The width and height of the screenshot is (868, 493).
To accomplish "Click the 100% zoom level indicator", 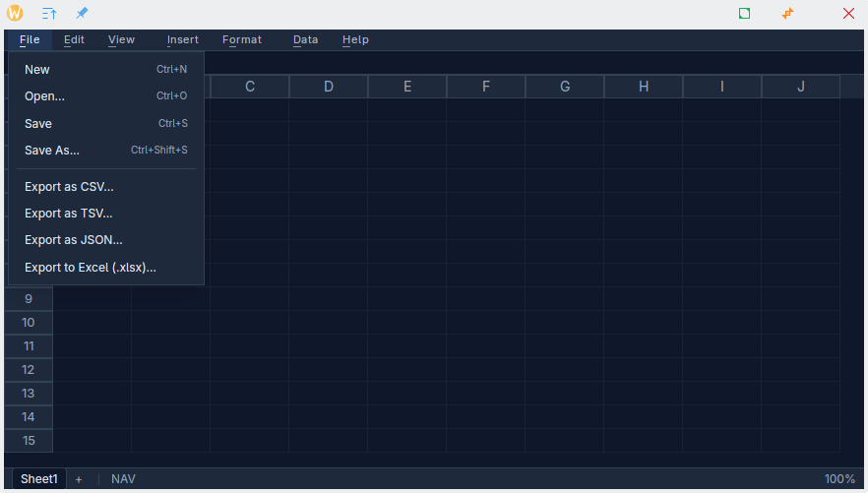I will [838, 479].
